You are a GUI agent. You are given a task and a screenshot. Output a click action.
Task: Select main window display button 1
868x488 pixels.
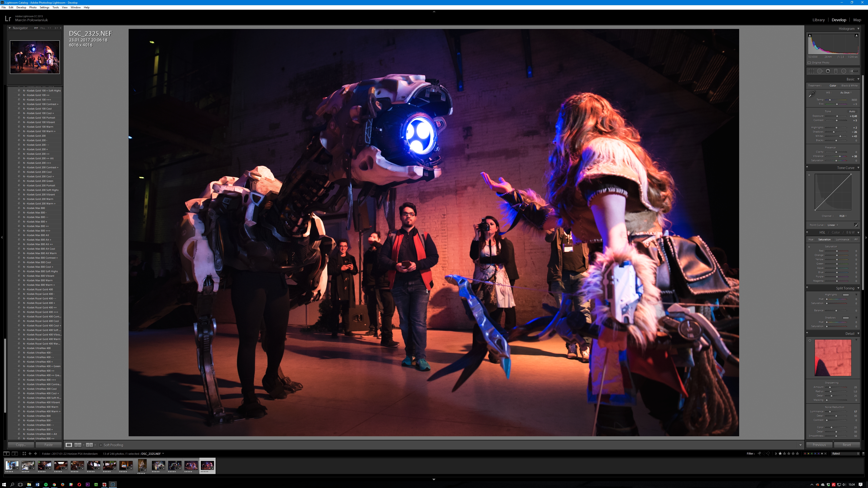pyautogui.click(x=6, y=454)
